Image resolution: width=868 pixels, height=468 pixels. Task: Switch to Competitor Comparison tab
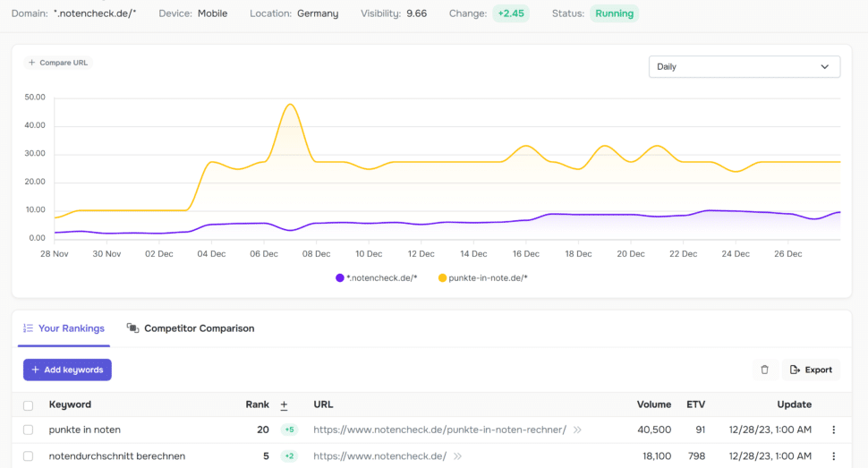pos(191,328)
